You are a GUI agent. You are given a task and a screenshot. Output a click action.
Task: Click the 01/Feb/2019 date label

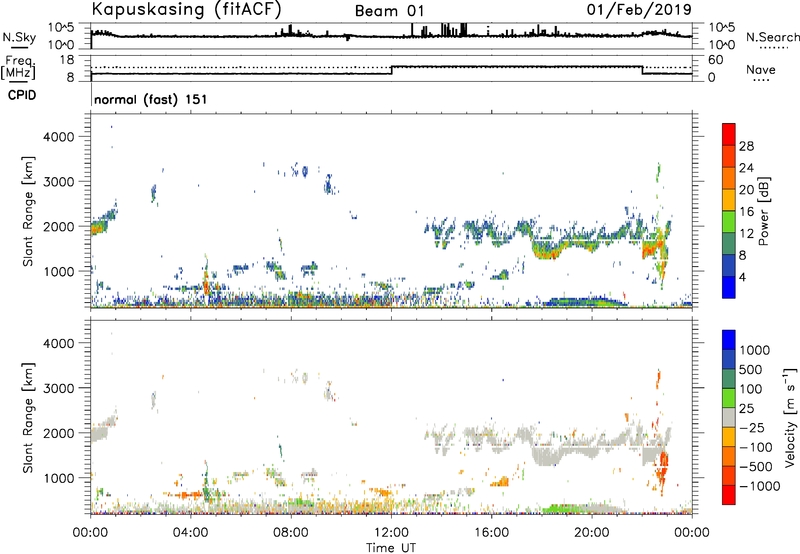pyautogui.click(x=639, y=9)
